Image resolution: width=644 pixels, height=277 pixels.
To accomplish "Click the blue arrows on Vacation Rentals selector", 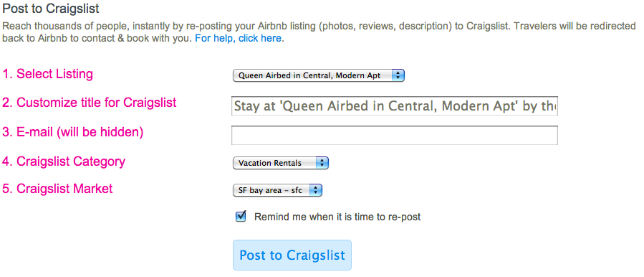I will 322,163.
